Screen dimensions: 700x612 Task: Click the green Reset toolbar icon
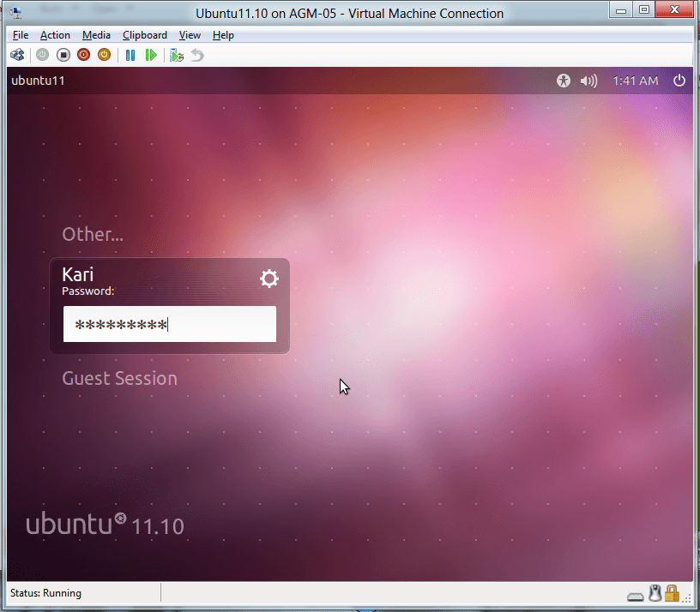[x=151, y=56]
